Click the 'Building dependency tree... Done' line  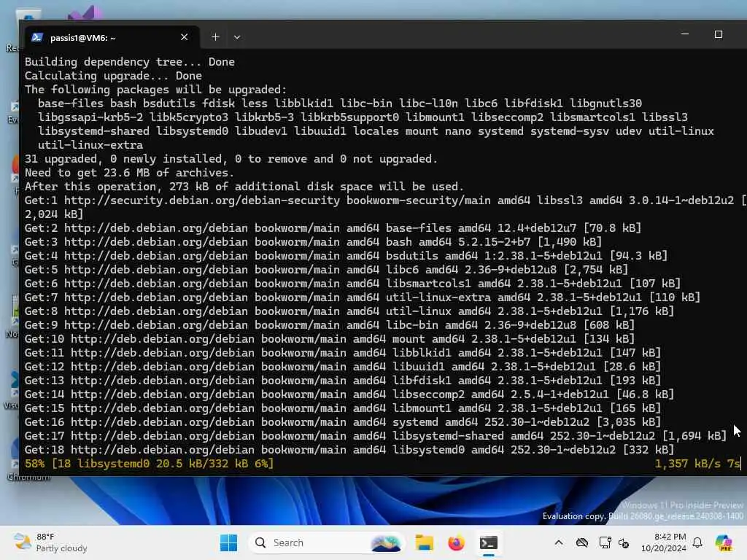(130, 62)
